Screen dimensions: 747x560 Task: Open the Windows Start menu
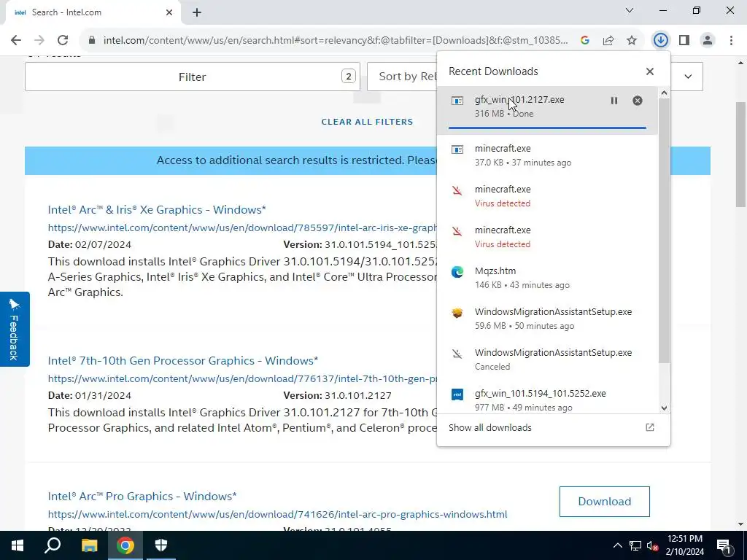[x=18, y=545]
